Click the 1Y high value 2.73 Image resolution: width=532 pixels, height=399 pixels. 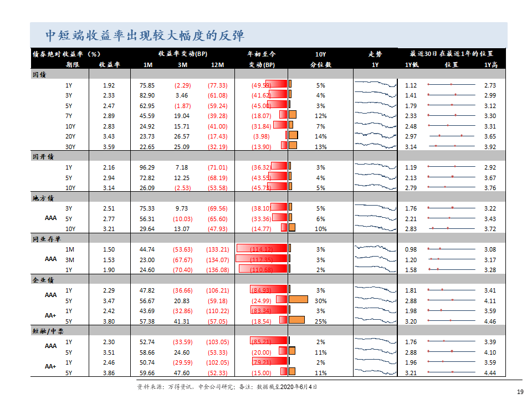click(490, 85)
